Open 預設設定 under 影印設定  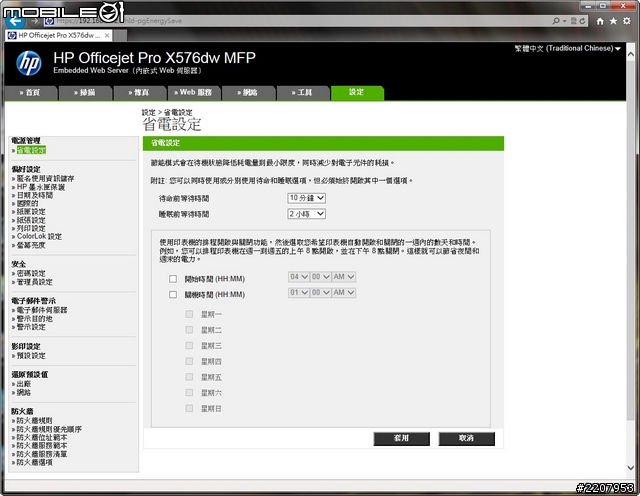tap(31, 356)
